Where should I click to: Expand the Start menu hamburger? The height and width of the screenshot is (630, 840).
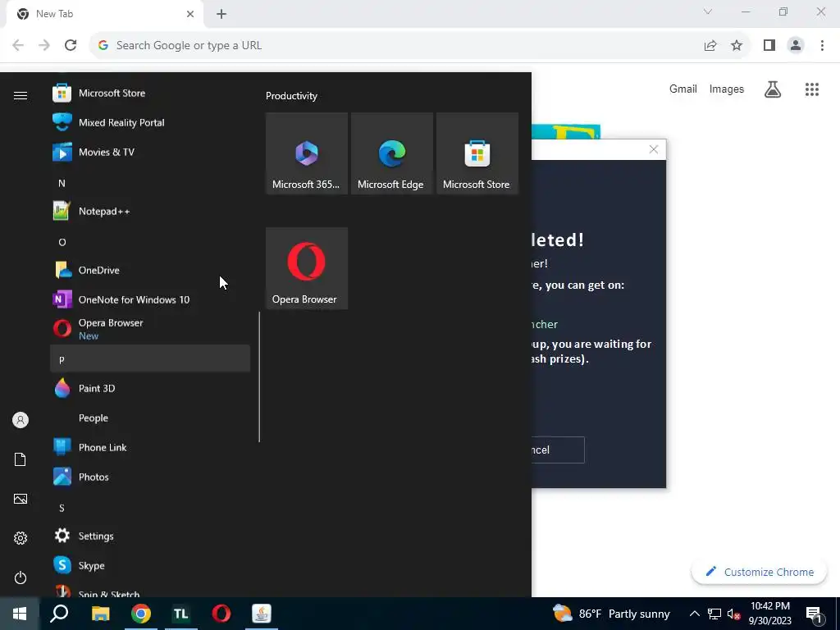click(x=21, y=95)
